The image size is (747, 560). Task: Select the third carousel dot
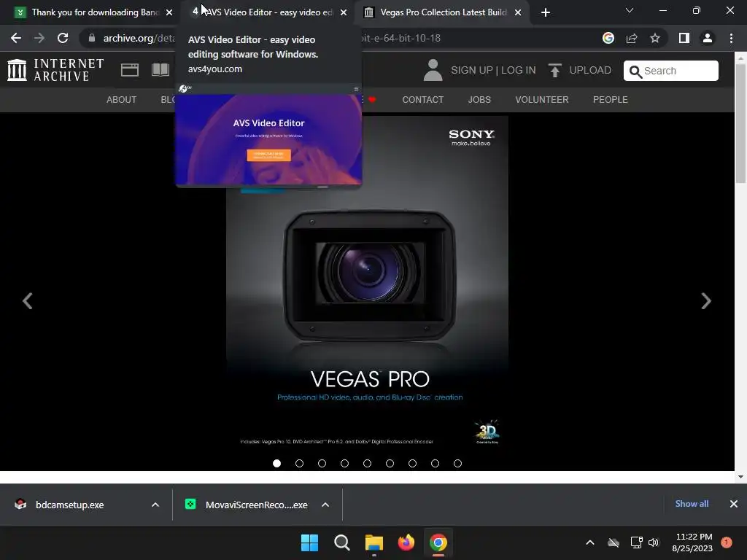322,463
